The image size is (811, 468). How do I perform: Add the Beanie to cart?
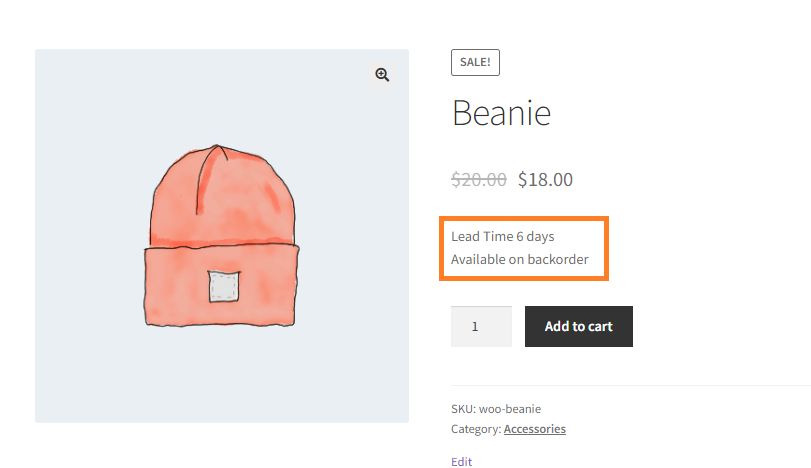(x=579, y=326)
